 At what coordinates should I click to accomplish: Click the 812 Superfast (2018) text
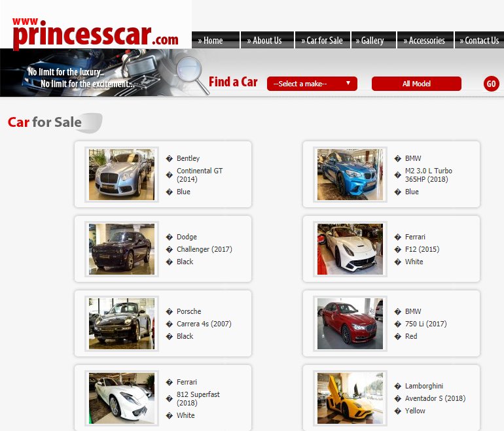[198, 398]
